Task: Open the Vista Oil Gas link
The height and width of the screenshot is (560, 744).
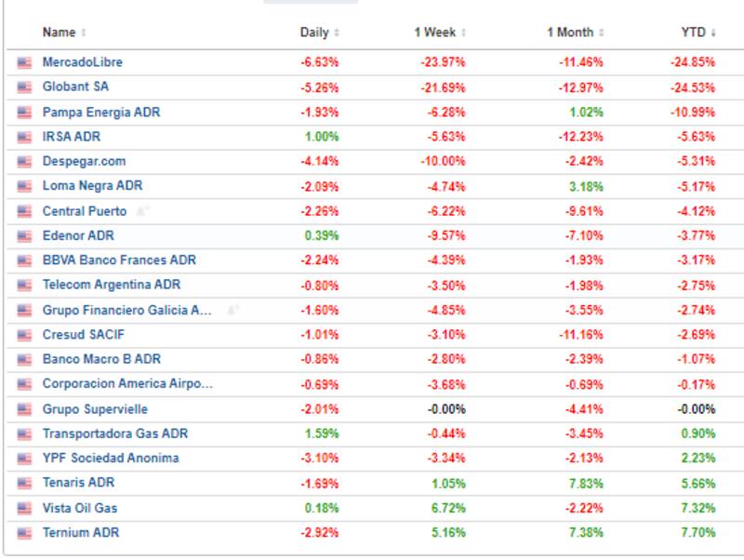Action: (79, 508)
